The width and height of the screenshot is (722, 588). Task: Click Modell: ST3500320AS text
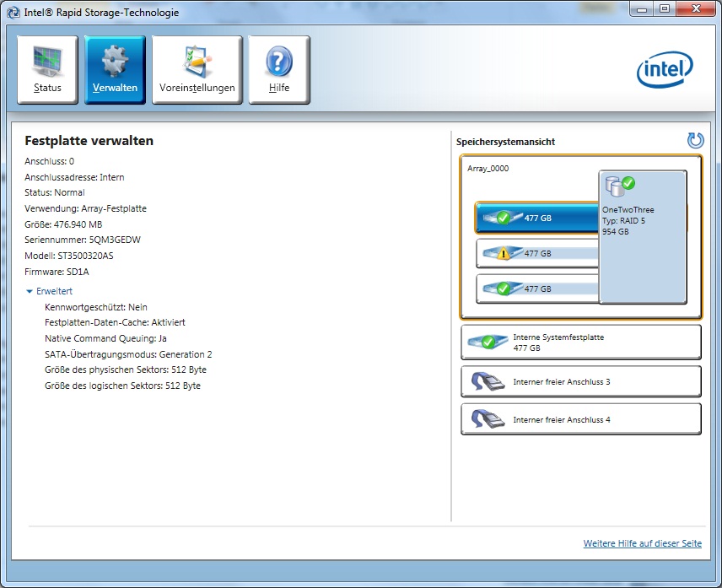(x=68, y=256)
